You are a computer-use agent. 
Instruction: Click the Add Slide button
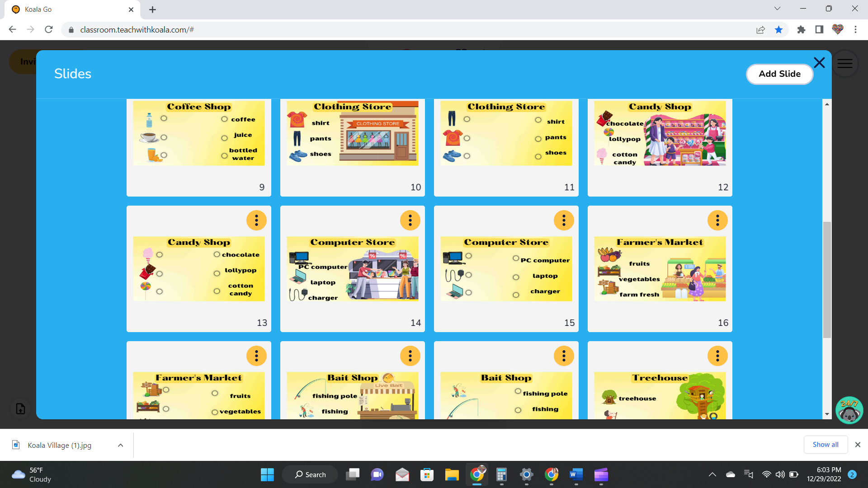click(x=779, y=74)
